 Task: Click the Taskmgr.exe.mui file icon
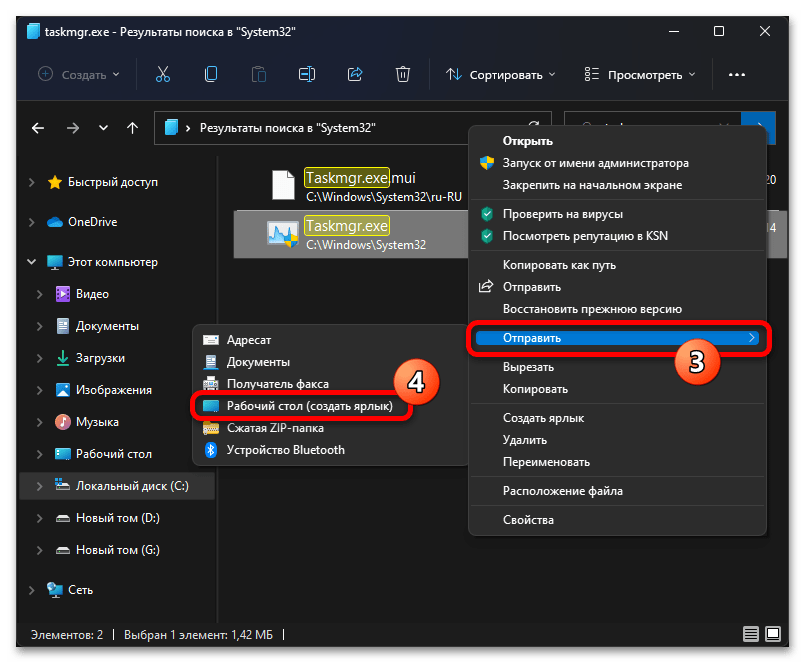(283, 185)
